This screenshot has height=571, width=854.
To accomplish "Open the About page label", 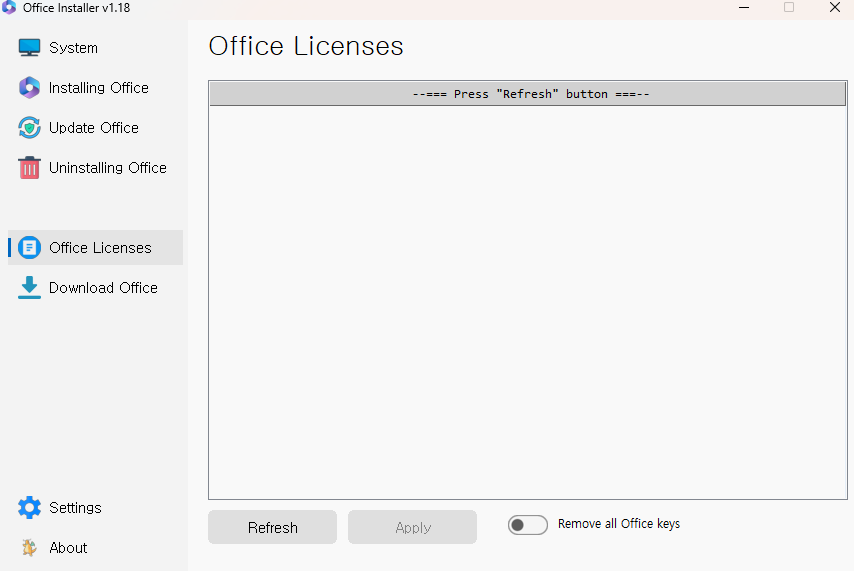I will pos(68,548).
